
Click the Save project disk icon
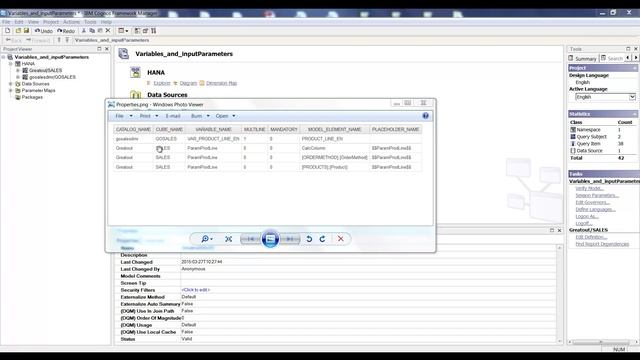click(x=26, y=31)
